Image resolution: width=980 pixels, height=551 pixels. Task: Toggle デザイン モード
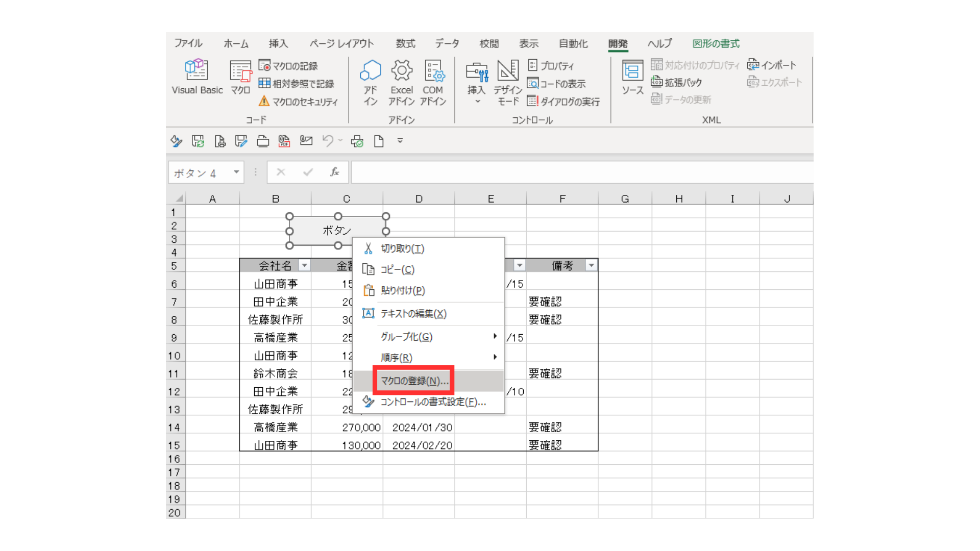508,82
